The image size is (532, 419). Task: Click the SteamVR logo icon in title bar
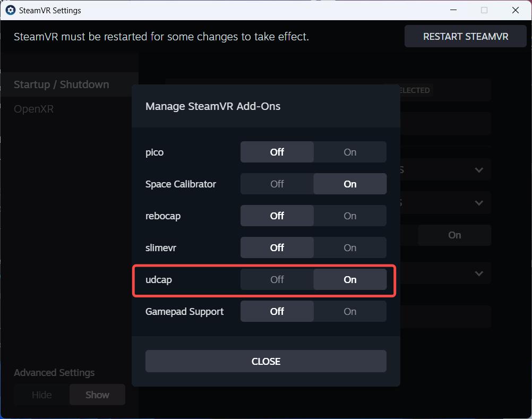11,10
